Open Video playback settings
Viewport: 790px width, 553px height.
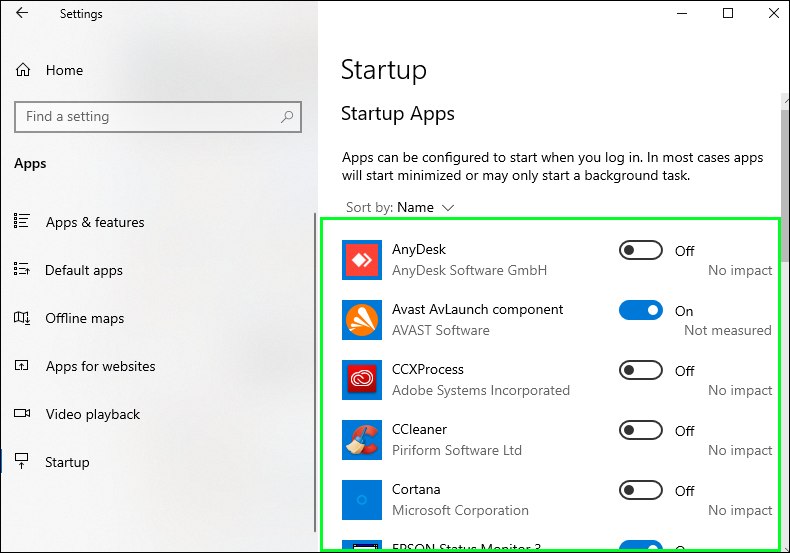click(93, 414)
